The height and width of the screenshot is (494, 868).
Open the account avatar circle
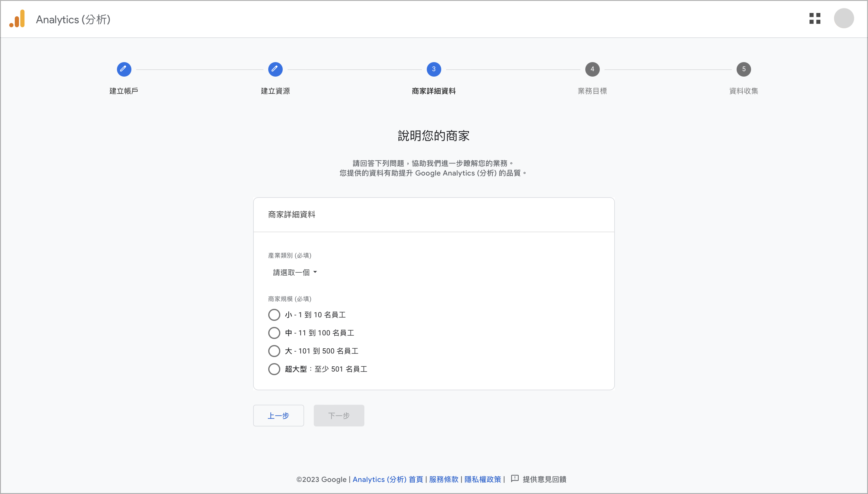click(844, 18)
